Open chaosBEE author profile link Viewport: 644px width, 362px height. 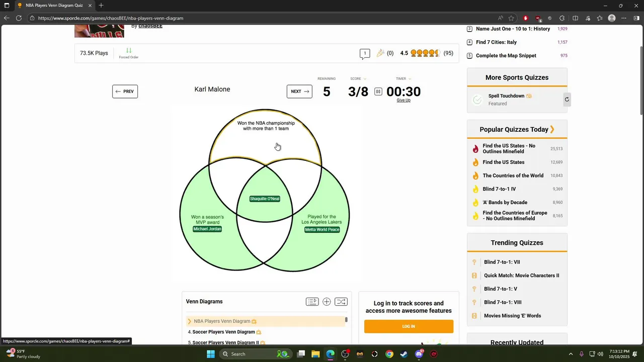150,26
